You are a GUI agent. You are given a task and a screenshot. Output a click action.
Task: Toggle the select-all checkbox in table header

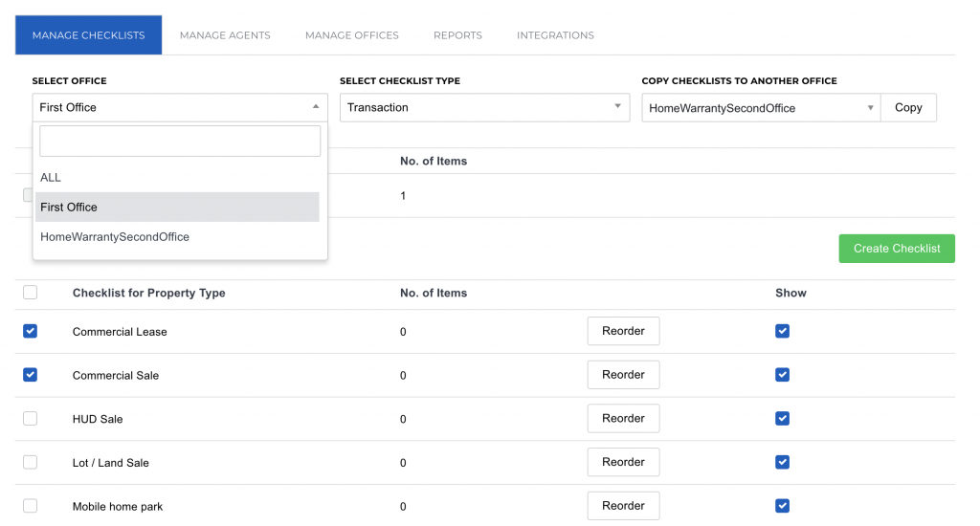coord(30,293)
